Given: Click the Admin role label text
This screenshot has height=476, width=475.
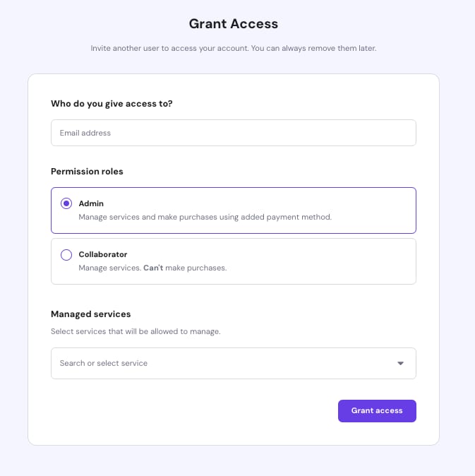Looking at the screenshot, I should click(91, 203).
